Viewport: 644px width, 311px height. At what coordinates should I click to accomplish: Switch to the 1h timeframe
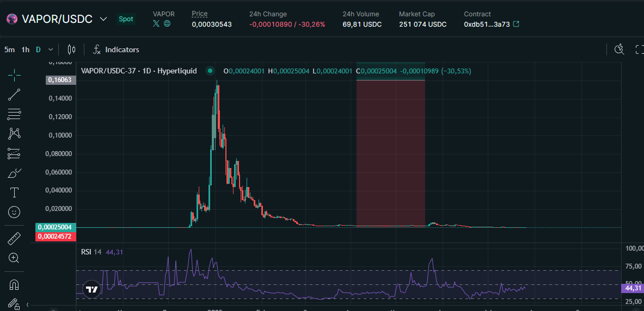(x=26, y=49)
